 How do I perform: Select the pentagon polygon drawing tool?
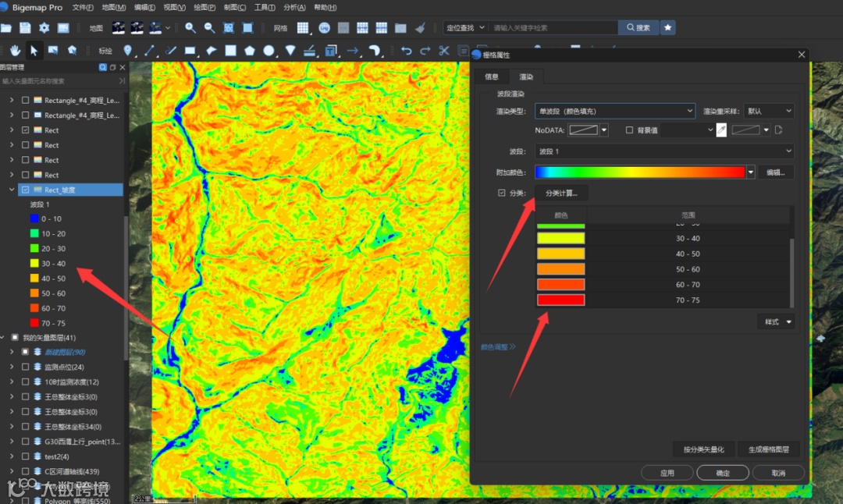coord(250,51)
